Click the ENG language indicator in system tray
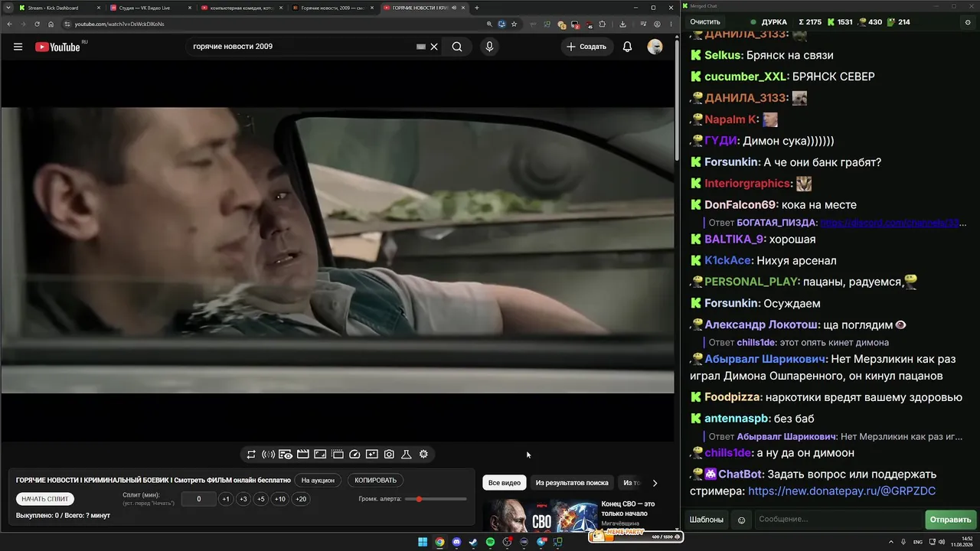The width and height of the screenshot is (980, 551). (918, 542)
